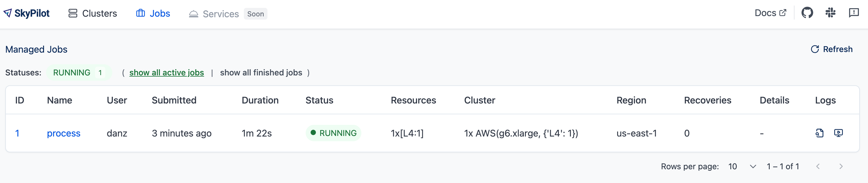This screenshot has width=868, height=183.
Task: Switch to the Services tab
Action: coord(220,14)
